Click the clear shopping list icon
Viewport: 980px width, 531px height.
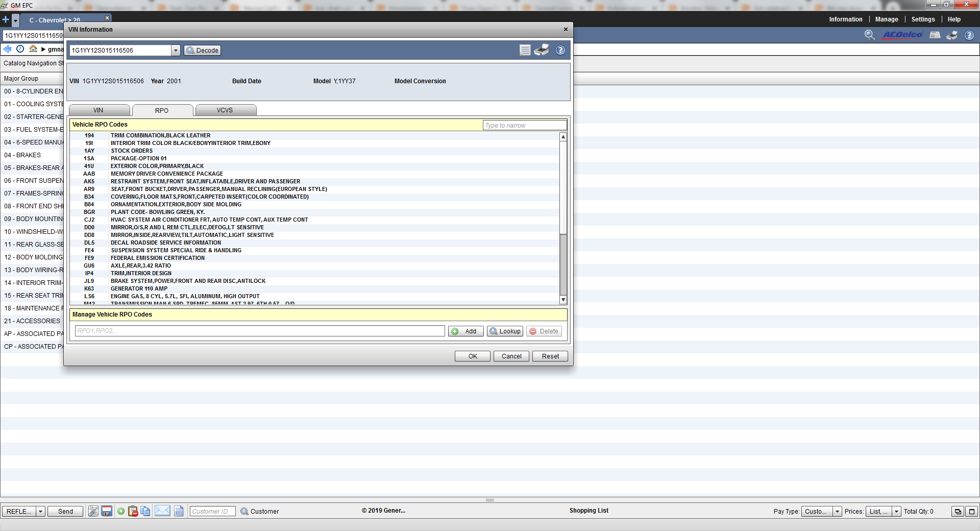[93, 511]
